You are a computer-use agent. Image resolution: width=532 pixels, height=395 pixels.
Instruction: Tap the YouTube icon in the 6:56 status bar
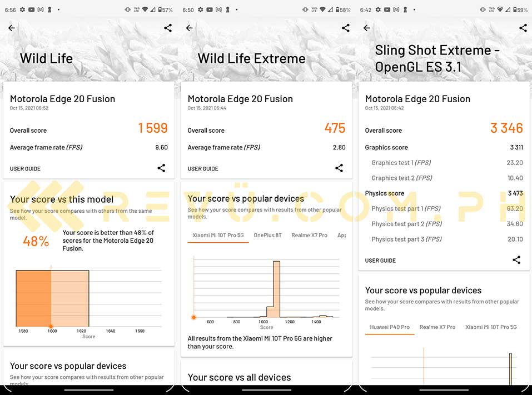[x=32, y=10]
